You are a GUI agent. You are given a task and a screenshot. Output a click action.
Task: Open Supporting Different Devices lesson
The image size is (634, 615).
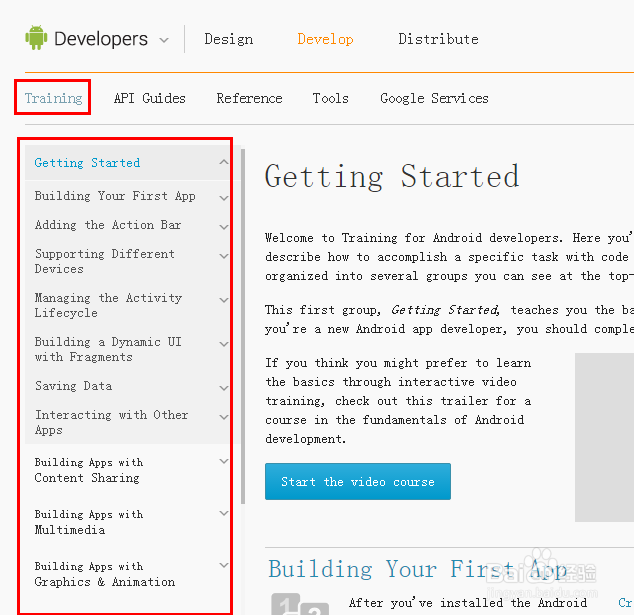point(105,261)
